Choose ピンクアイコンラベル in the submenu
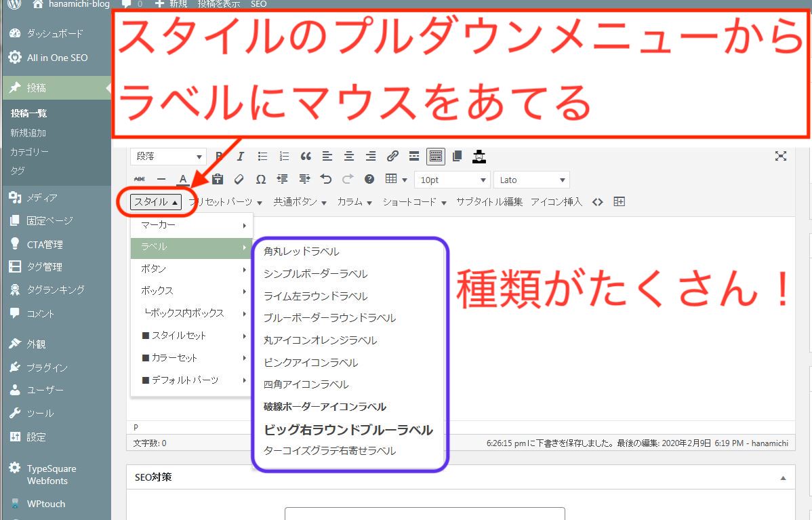 coord(310,363)
